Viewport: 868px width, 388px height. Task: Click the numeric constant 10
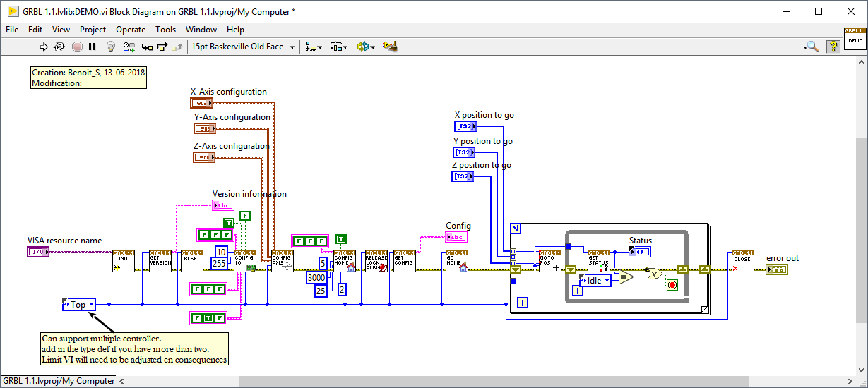coord(221,252)
